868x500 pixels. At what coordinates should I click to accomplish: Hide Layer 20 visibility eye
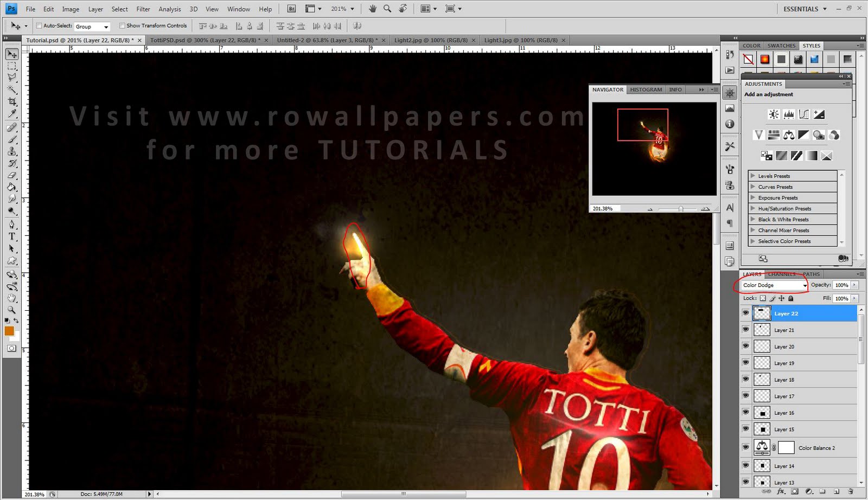pos(745,347)
